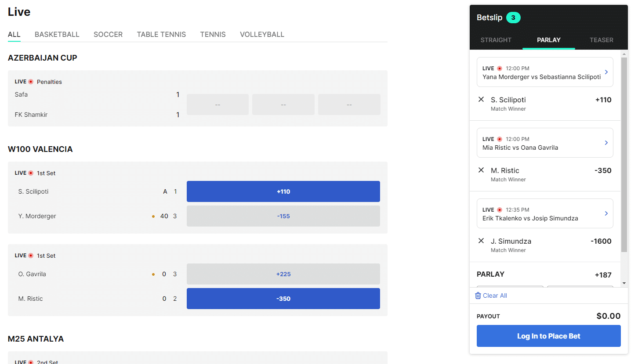Clear All selections from the betslip
This screenshot has height=364, width=638.
491,296
